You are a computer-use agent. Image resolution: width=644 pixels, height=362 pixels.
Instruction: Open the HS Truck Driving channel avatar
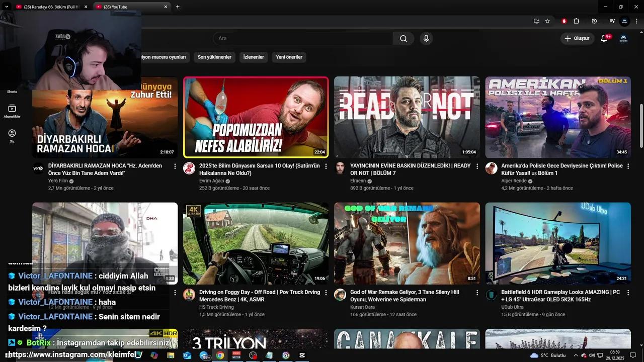pyautogui.click(x=189, y=295)
